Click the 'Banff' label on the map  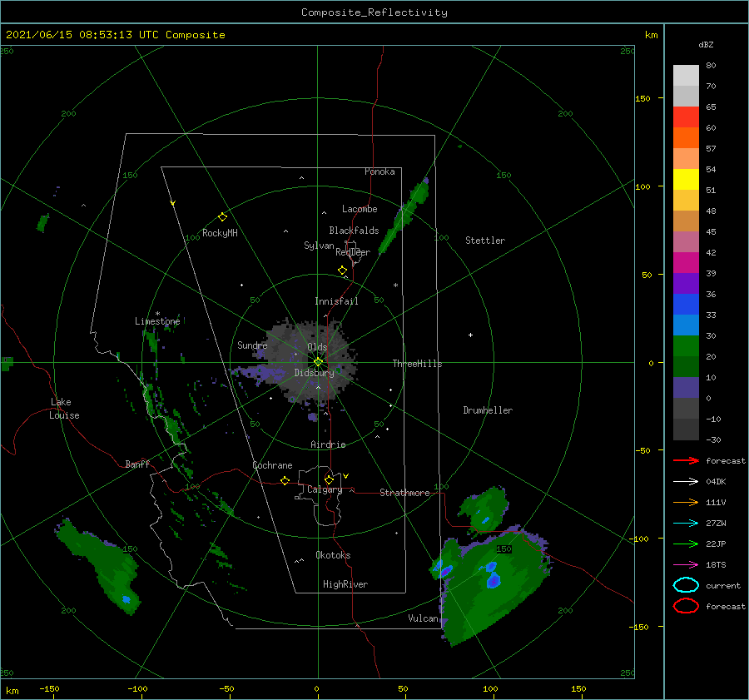point(137,464)
